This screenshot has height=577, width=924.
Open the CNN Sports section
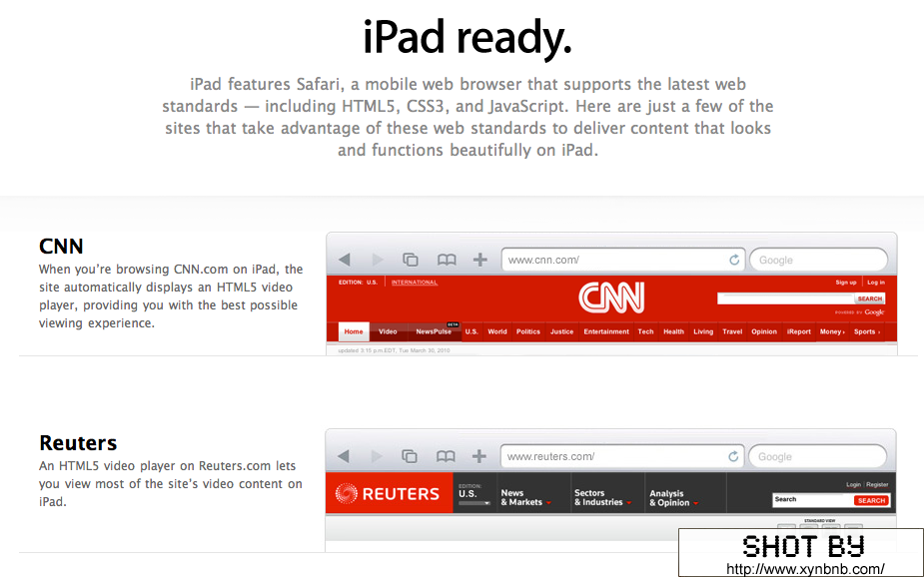tap(867, 331)
